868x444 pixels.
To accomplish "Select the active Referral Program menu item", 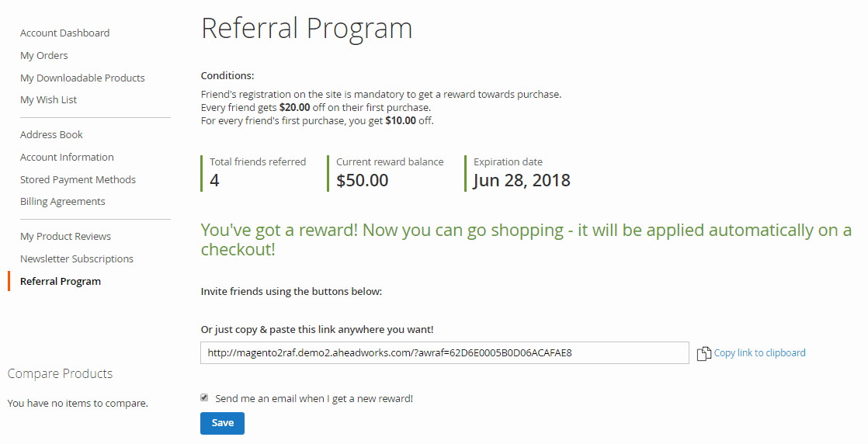I will coord(61,281).
